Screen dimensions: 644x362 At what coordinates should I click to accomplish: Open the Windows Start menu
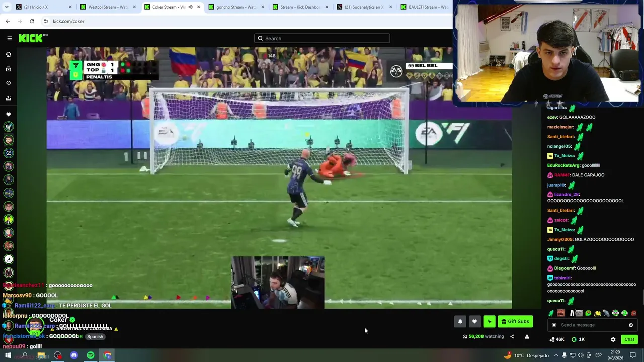(x=8, y=356)
